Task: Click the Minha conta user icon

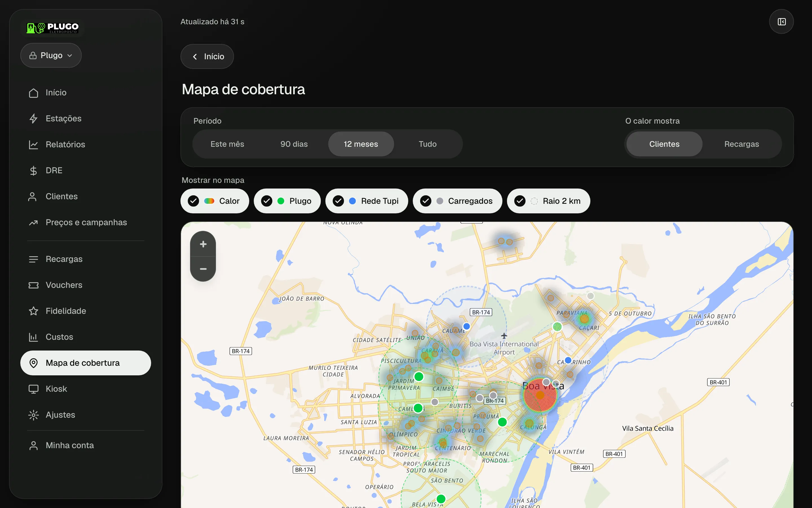Action: [x=33, y=446]
